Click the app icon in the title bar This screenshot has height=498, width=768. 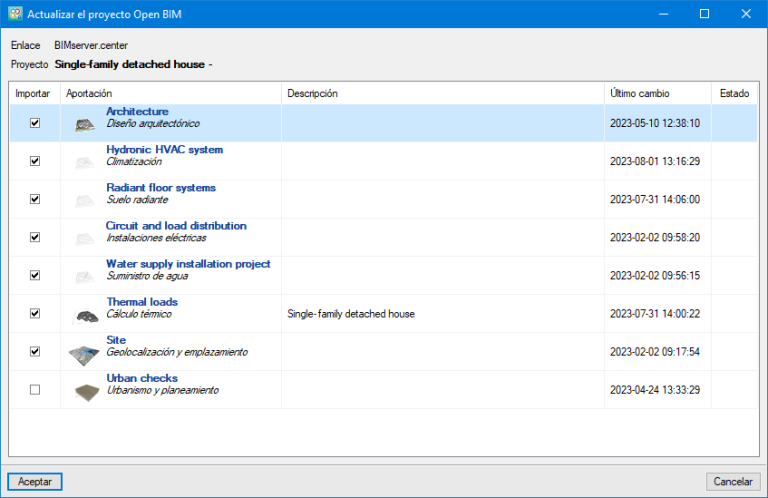click(x=15, y=14)
